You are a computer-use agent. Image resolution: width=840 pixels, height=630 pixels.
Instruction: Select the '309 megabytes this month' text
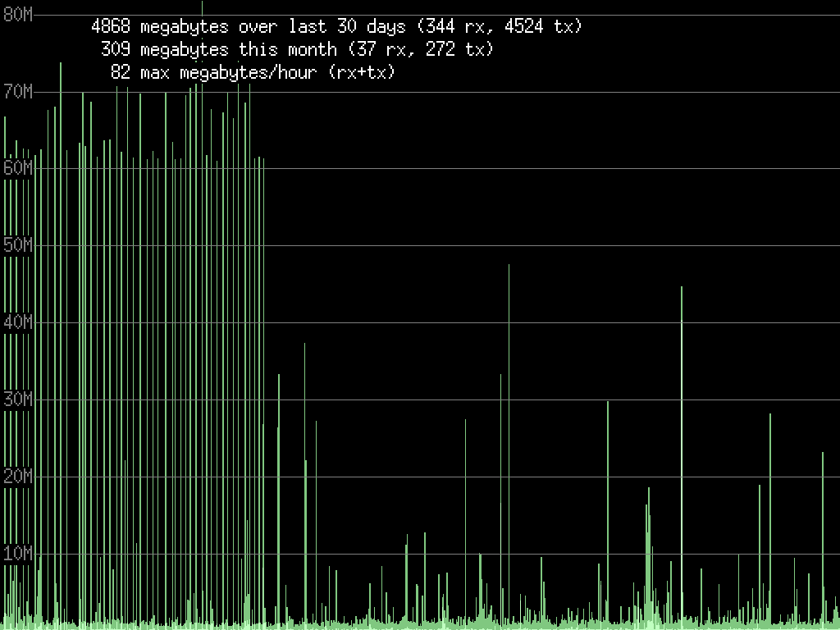click(218, 49)
